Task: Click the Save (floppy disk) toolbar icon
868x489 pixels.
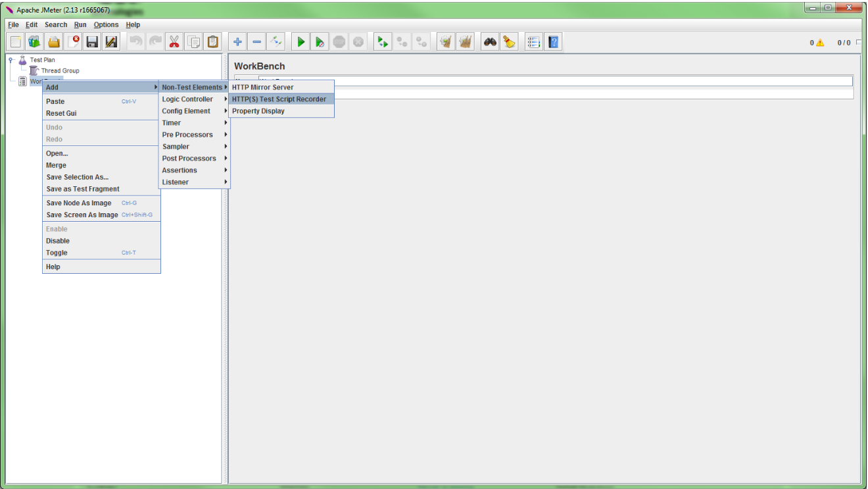Action: tap(92, 42)
